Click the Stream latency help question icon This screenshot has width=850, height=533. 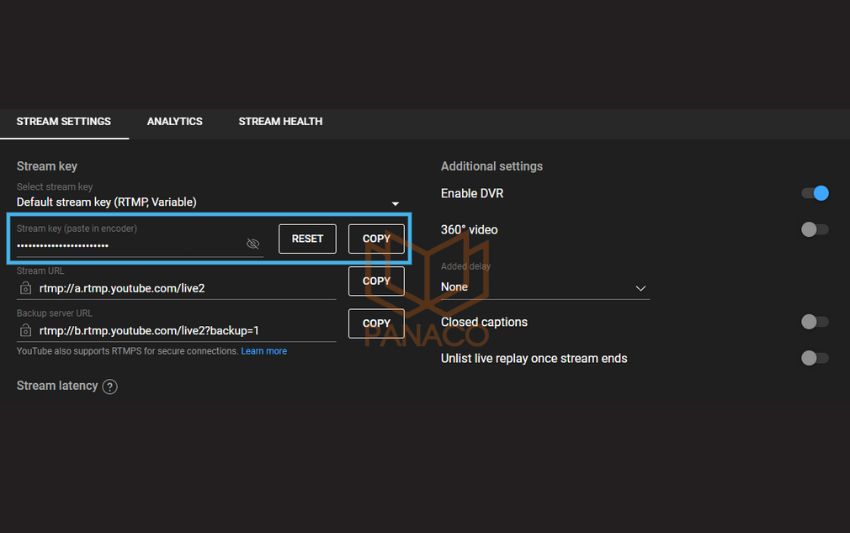point(110,387)
